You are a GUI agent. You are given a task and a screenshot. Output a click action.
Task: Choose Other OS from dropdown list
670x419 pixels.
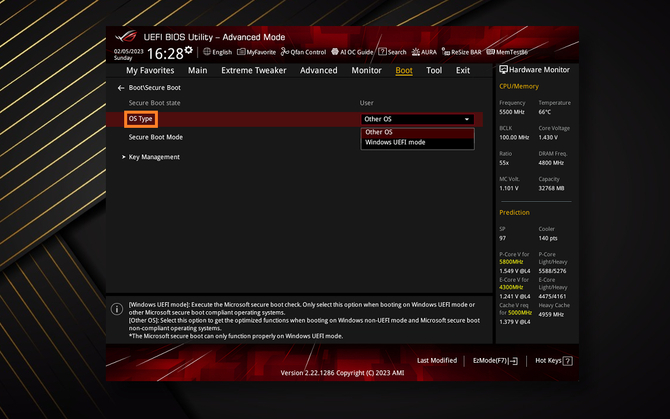pyautogui.click(x=417, y=132)
